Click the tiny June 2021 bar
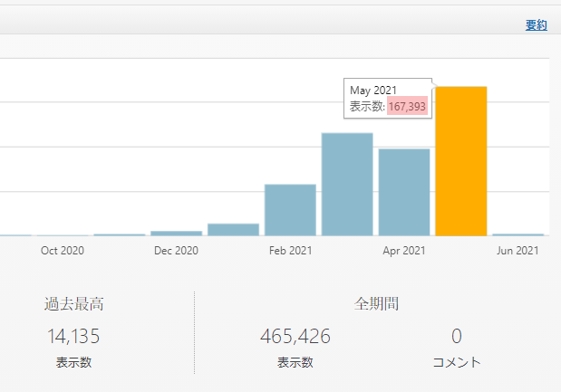This screenshot has height=392, width=561. 517,234
